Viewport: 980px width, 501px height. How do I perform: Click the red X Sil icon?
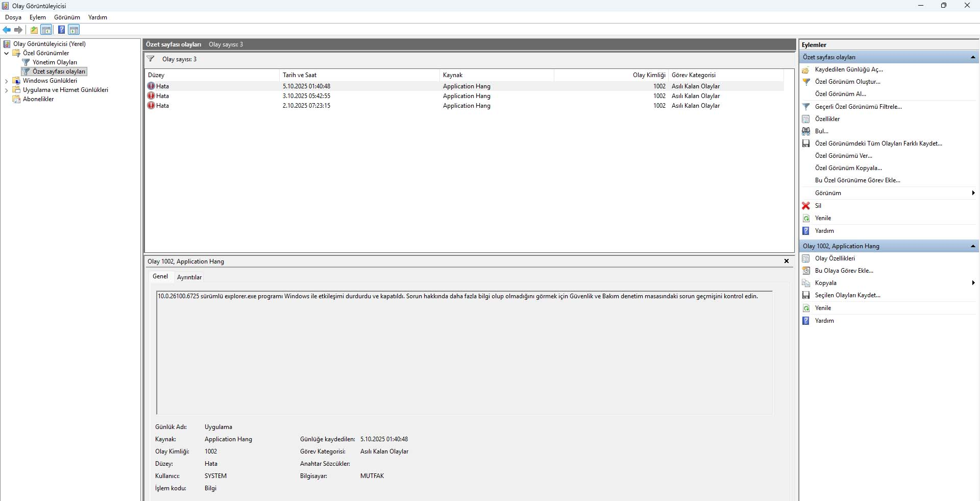coord(806,206)
